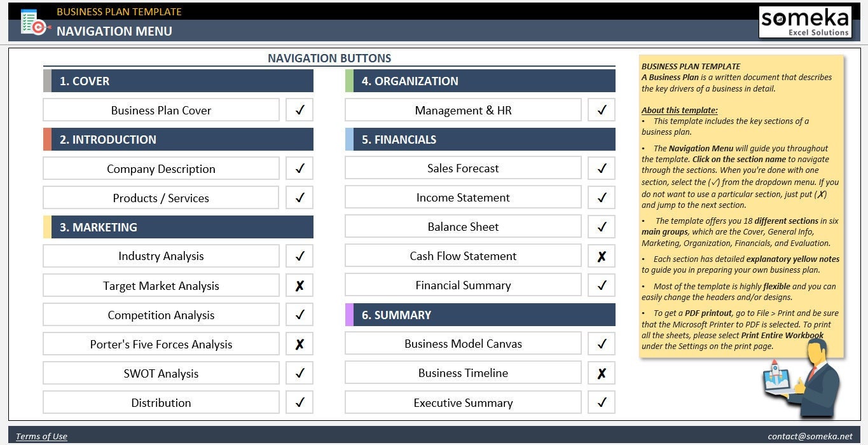Navigate to the Balance Sheet section
This screenshot has height=445, width=868.
(x=463, y=226)
